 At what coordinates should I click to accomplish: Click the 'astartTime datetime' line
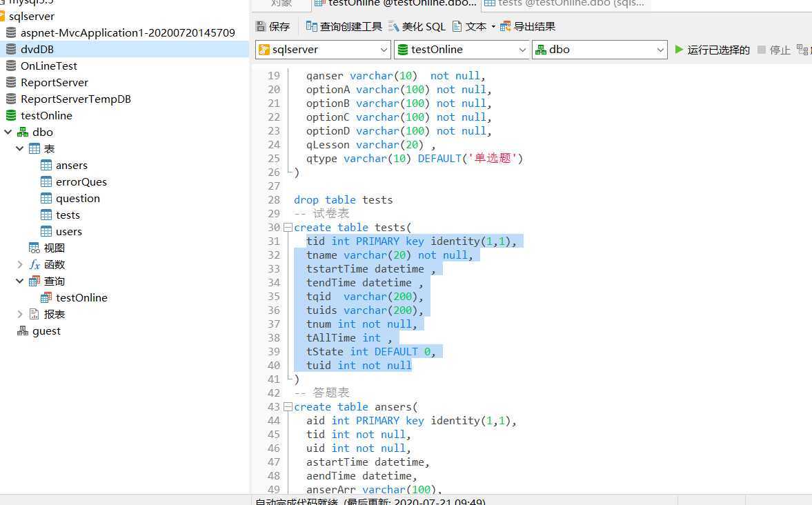tap(368, 462)
